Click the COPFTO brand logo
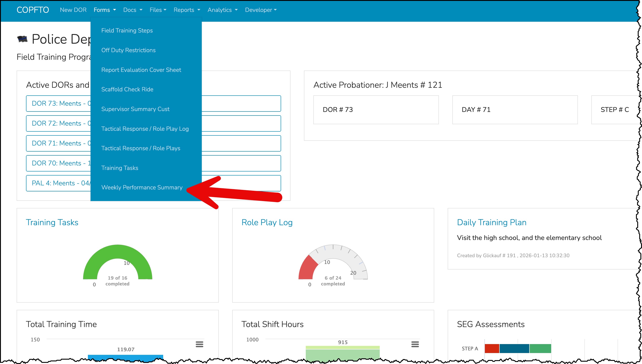Screen dimensions: 642x364 [x=33, y=10]
